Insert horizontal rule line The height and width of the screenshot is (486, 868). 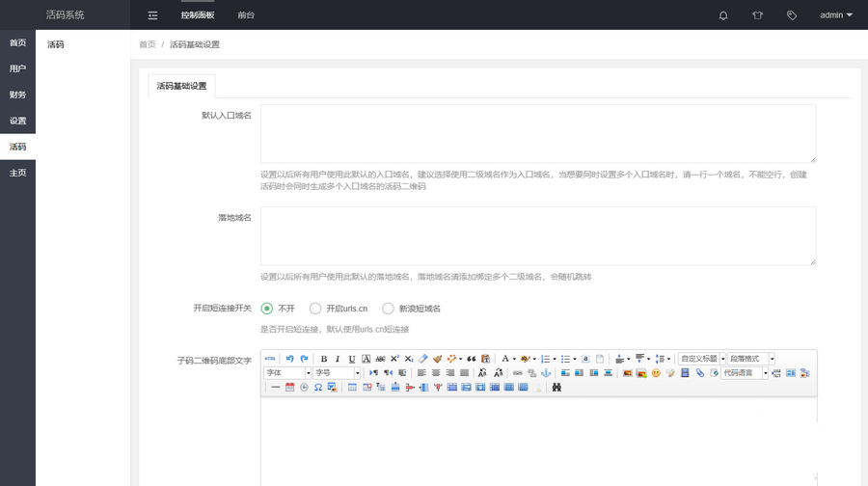point(276,388)
